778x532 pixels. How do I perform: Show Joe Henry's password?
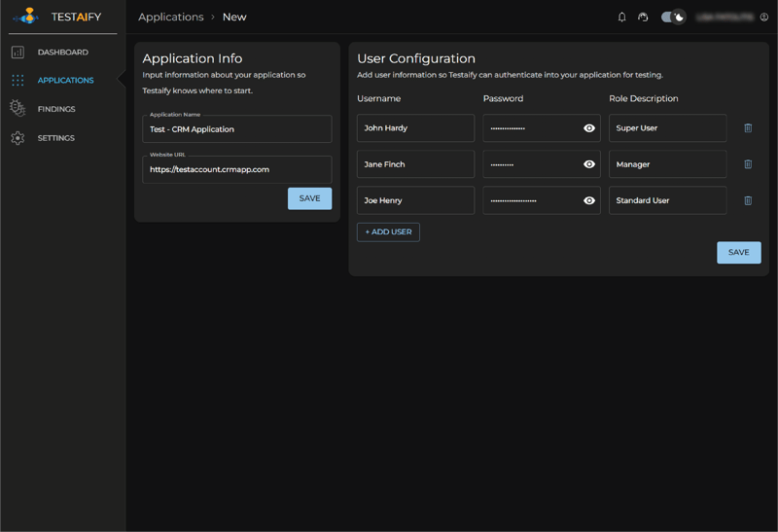coord(589,200)
